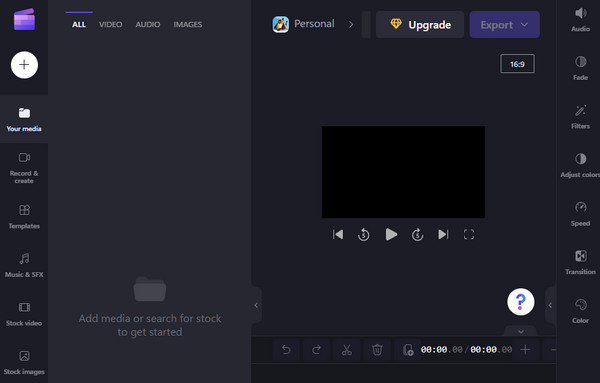The width and height of the screenshot is (600, 383).
Task: Open the Export dropdown
Action: [x=504, y=24]
